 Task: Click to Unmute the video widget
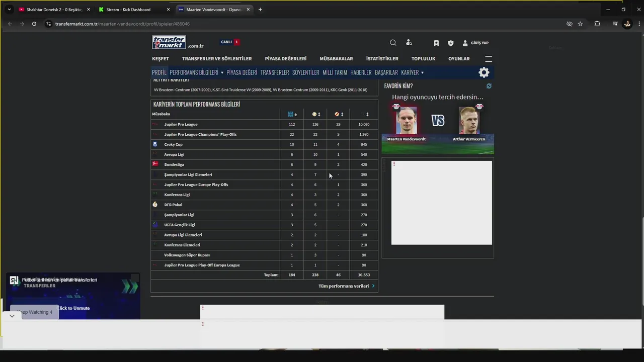pyautogui.click(x=73, y=308)
